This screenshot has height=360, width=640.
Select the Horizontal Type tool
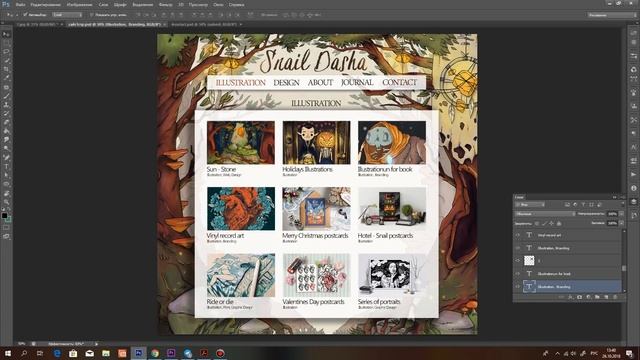[x=6, y=166]
